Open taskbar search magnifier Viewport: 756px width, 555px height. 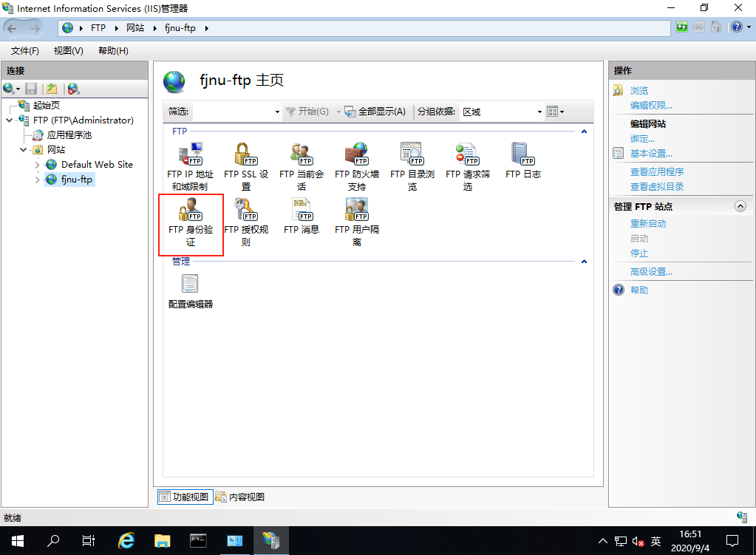coord(53,540)
